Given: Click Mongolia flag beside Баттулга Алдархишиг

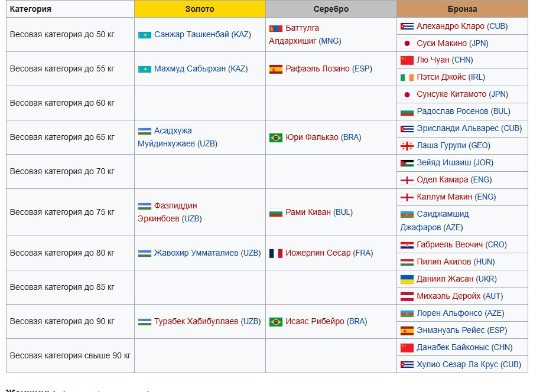Looking at the screenshot, I should pos(275,28).
